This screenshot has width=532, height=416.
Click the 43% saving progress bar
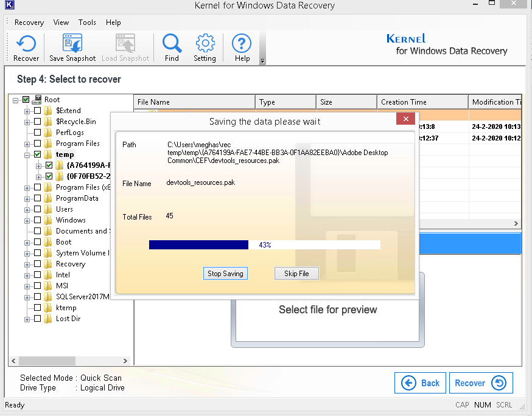tap(265, 244)
